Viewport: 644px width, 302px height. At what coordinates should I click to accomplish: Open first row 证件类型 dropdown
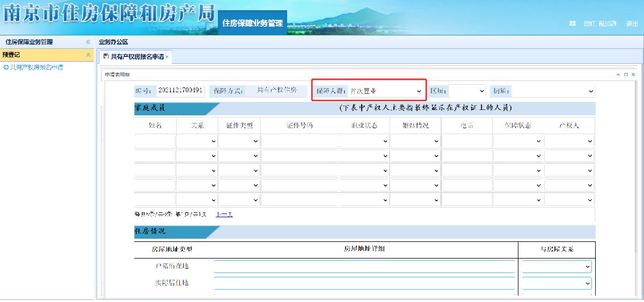[x=239, y=142]
